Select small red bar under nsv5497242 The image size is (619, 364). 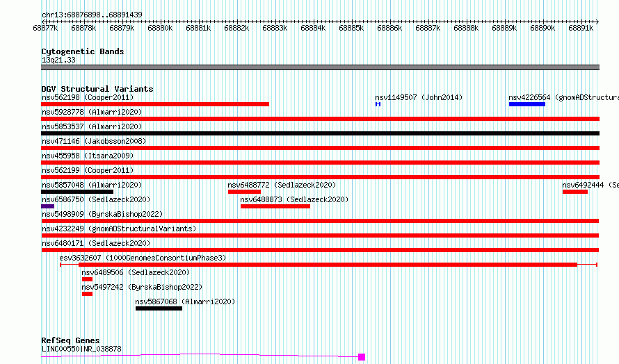tap(87, 294)
